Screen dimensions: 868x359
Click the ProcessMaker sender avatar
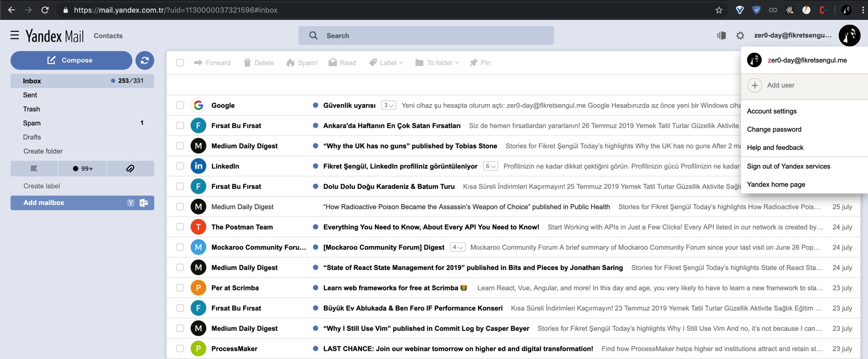click(x=198, y=349)
